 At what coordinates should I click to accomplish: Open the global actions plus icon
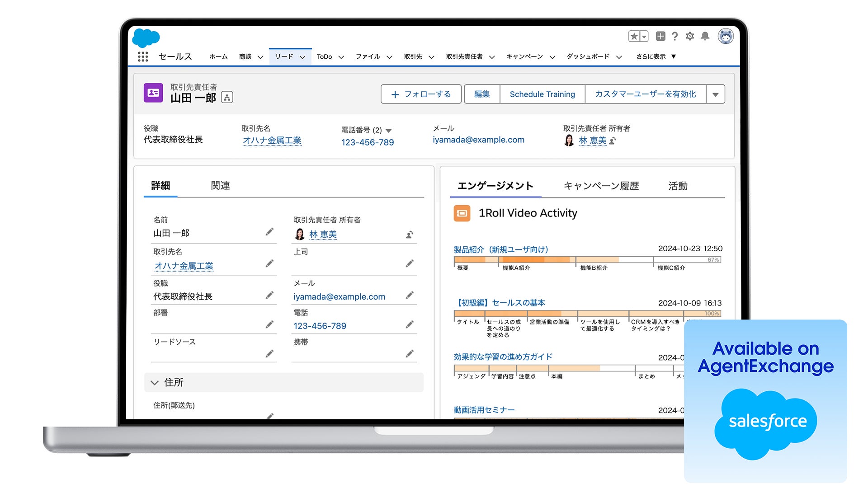[660, 36]
